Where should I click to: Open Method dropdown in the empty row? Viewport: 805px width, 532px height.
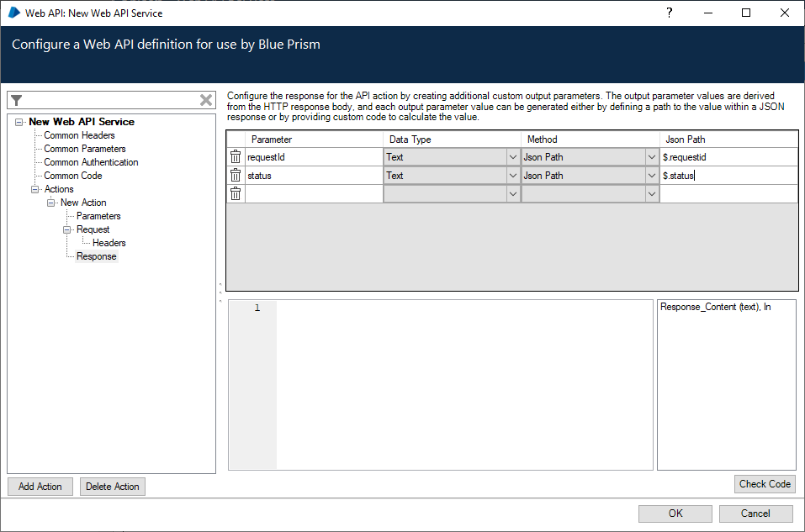[651, 194]
